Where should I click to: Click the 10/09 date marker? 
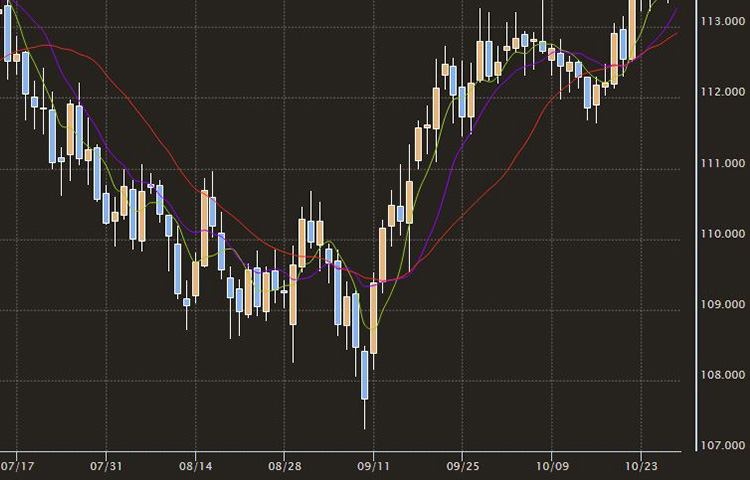(x=550, y=466)
